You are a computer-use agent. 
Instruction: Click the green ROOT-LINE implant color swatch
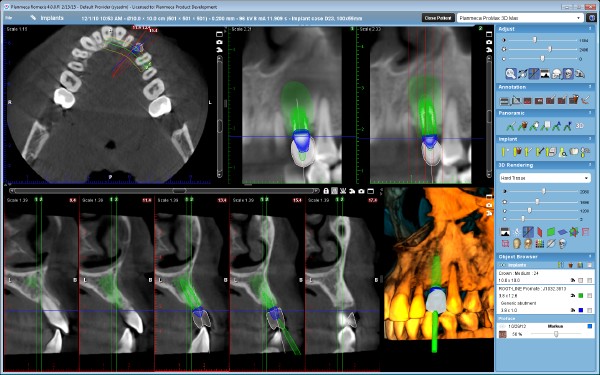click(581, 295)
